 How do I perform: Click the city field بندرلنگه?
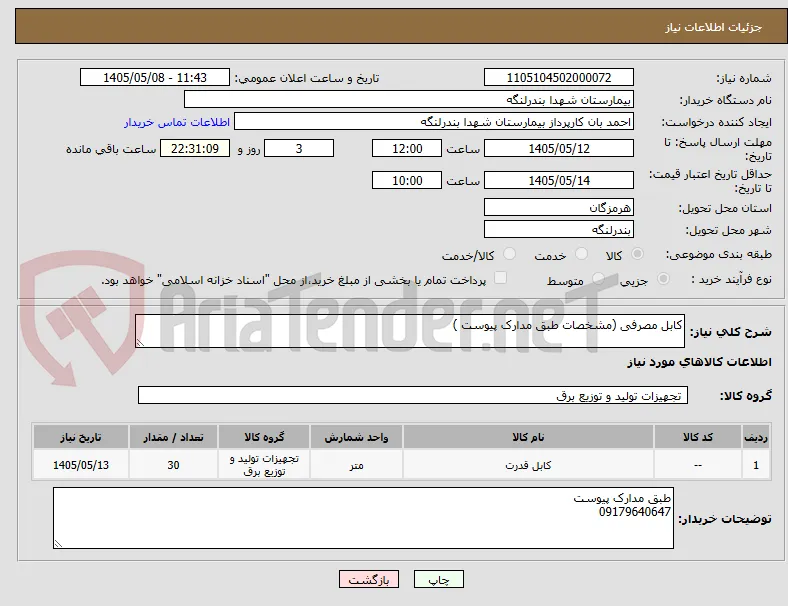(559, 229)
